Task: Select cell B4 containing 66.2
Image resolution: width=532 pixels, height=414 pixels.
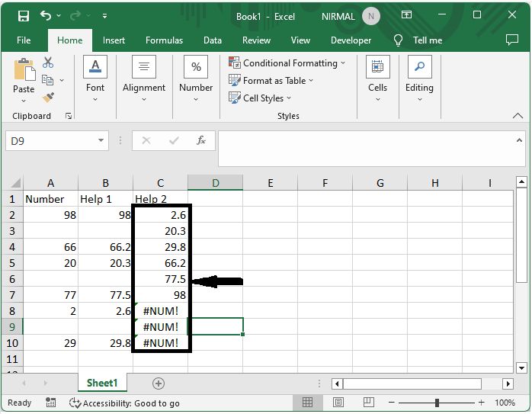Action: (x=105, y=247)
